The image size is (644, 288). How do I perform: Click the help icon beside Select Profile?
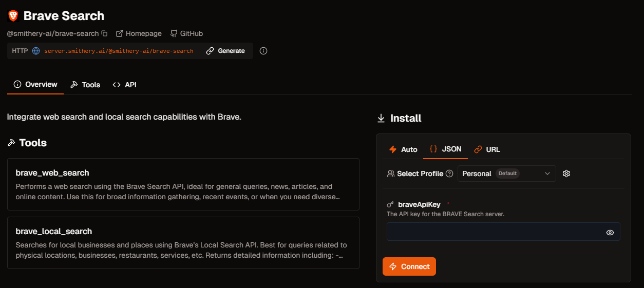pyautogui.click(x=449, y=174)
